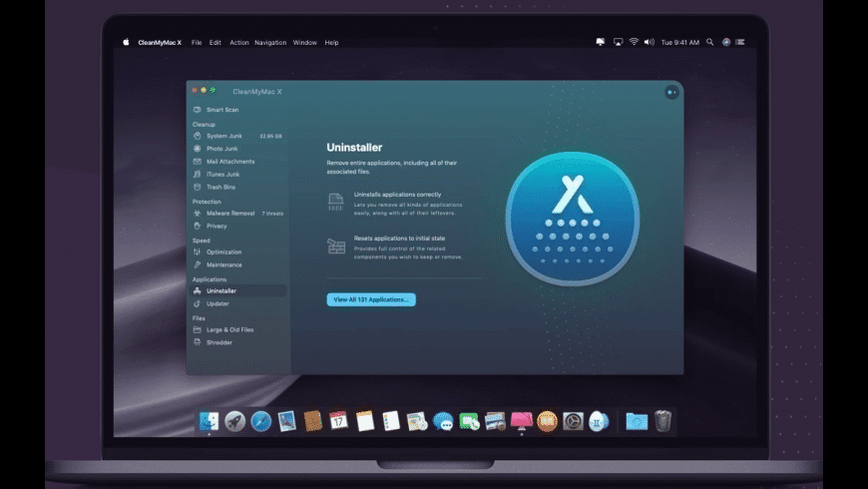Click the 'Uninstalls applications correctly' text

tap(397, 195)
